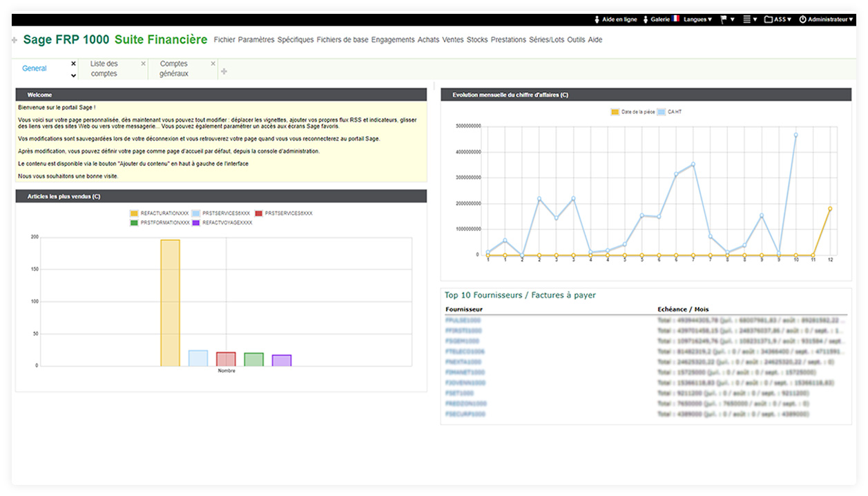Click the Sage FRP 1000 Suite Financière title

point(115,40)
